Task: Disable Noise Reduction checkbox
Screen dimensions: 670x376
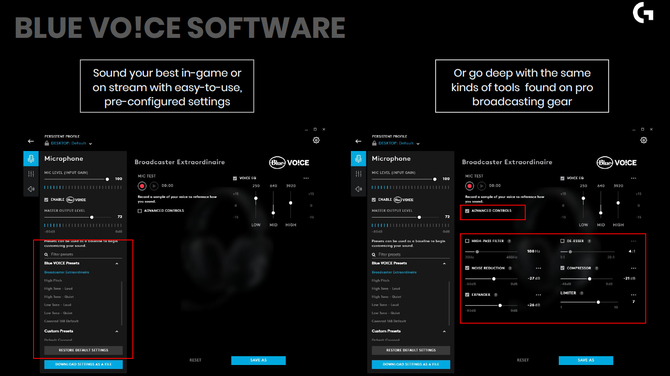Action: coord(467,268)
